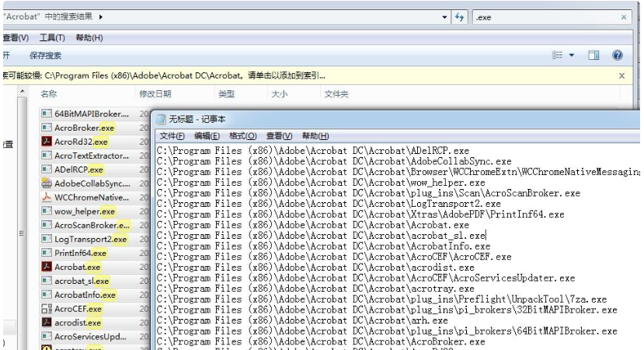644x350 pixels.
Task: Click the 保存搜索 button
Action: (45, 55)
